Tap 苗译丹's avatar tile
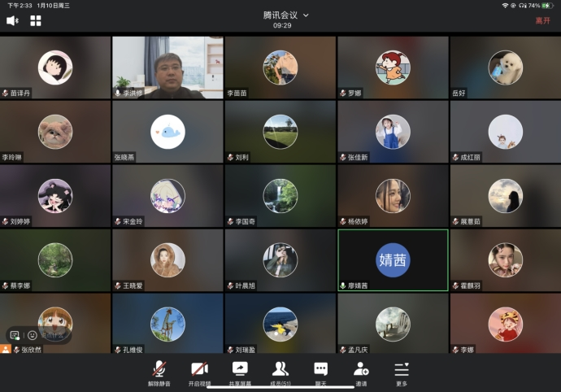 pos(55,67)
